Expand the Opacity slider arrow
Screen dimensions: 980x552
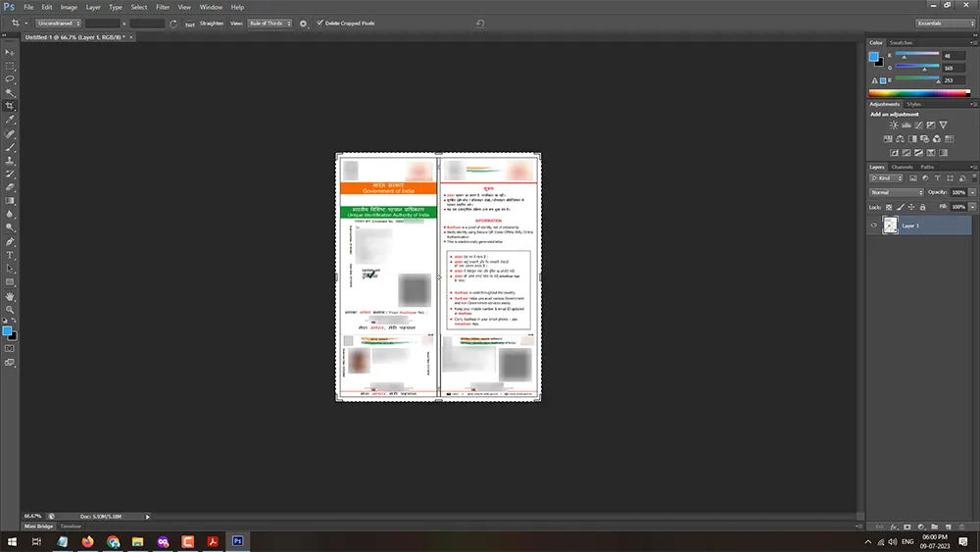972,192
